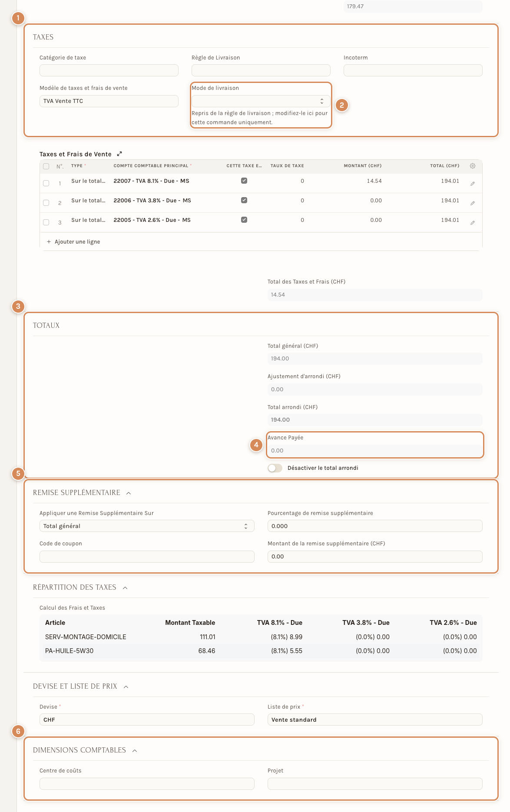Select the Total arrondi (CHF) value
The image size is (510, 812).
[x=375, y=420]
